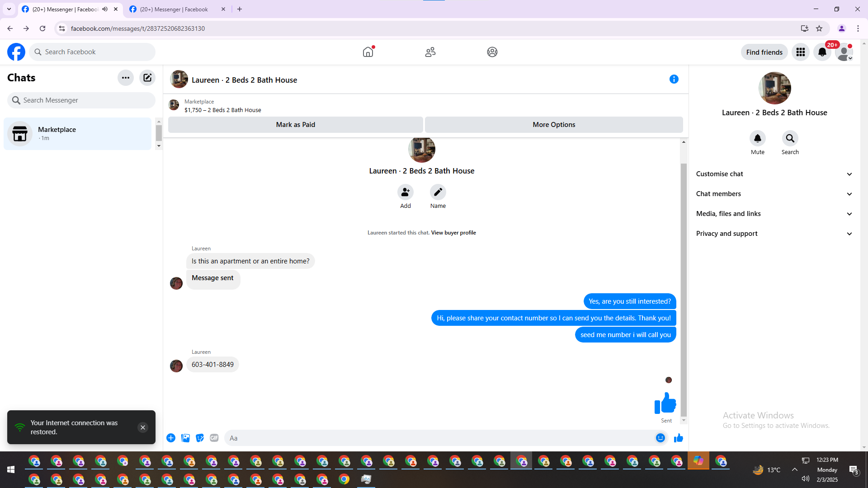This screenshot has height=488, width=868.
Task: Install app icon in address bar
Action: (x=805, y=28)
